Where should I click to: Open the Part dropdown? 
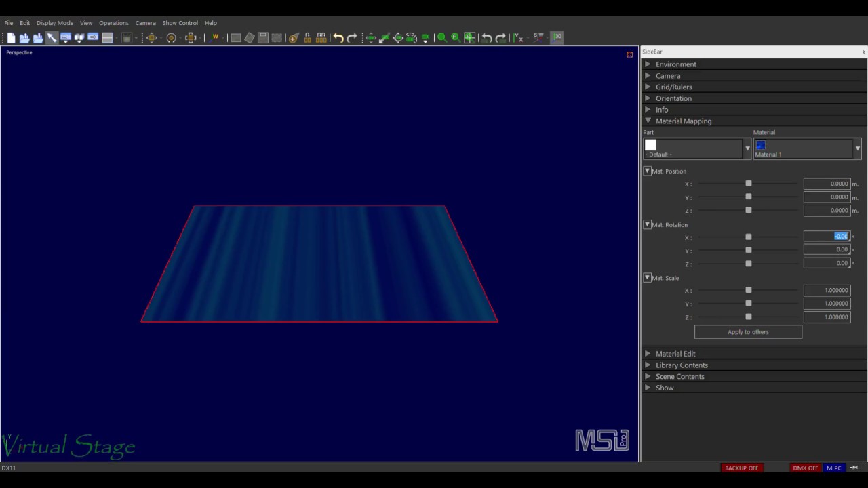click(x=747, y=148)
